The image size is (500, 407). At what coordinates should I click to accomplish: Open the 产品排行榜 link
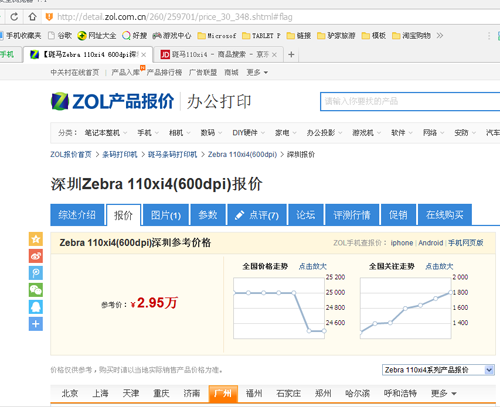coord(164,72)
